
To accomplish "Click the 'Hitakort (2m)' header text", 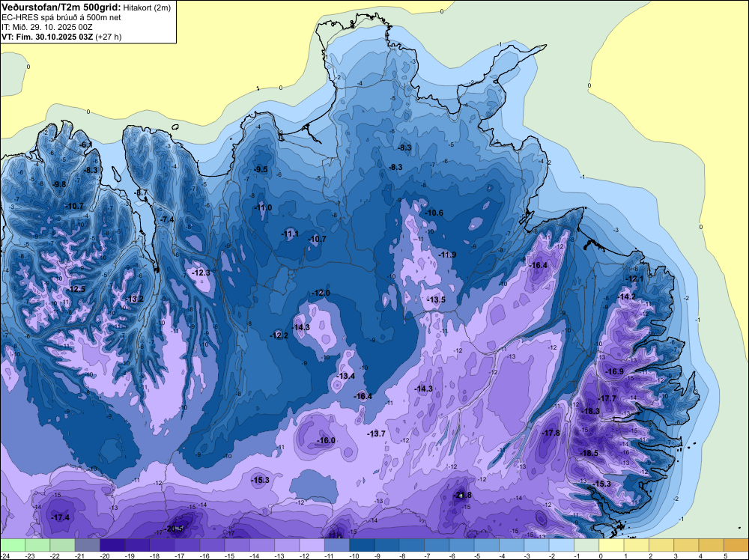I will tap(147, 7).
